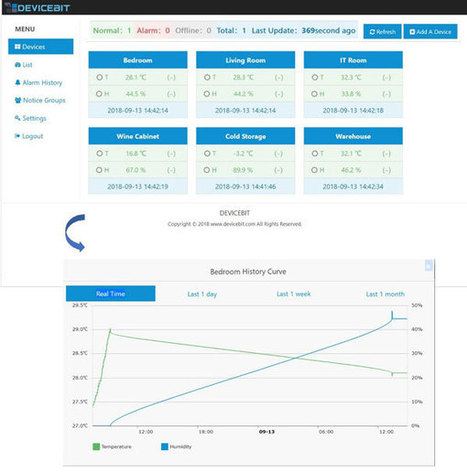Click the IT Room card header
Image resolution: width=467 pixels, height=472 pixels.
(353, 60)
